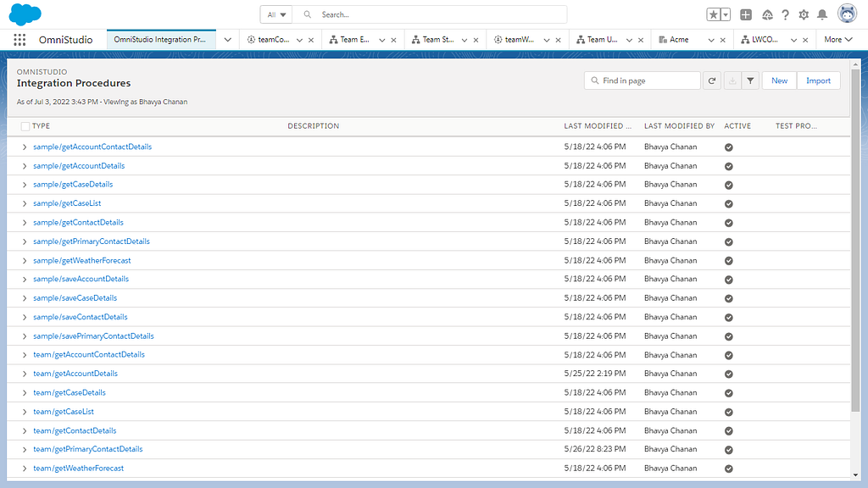The height and width of the screenshot is (488, 868).
Task: Click the Import button
Action: (818, 80)
